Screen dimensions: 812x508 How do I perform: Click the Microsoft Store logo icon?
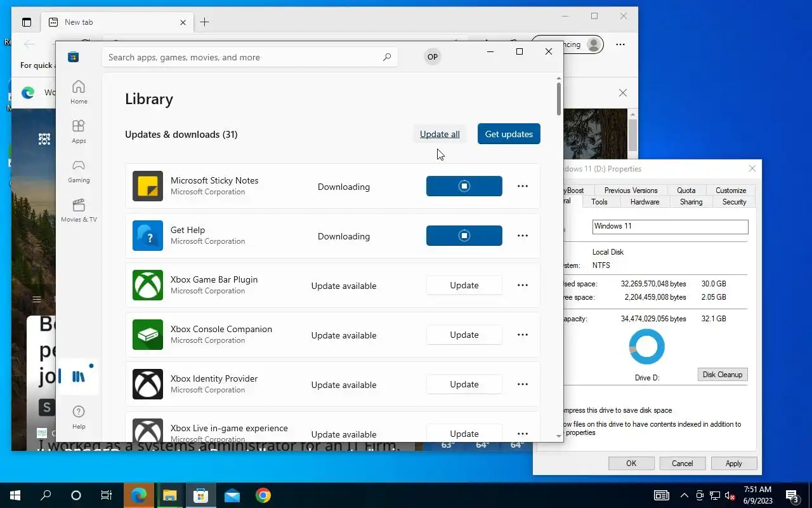pos(74,57)
